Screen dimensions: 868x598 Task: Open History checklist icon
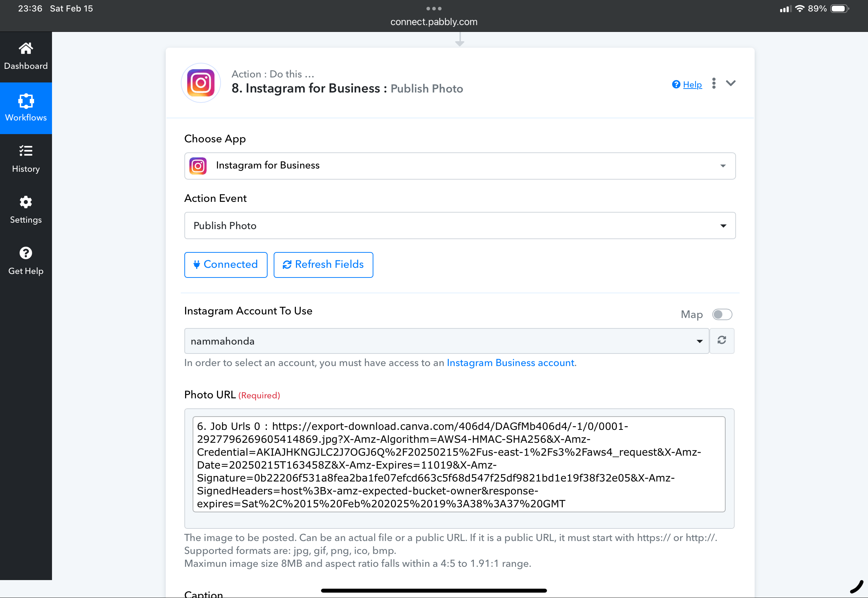[25, 151]
